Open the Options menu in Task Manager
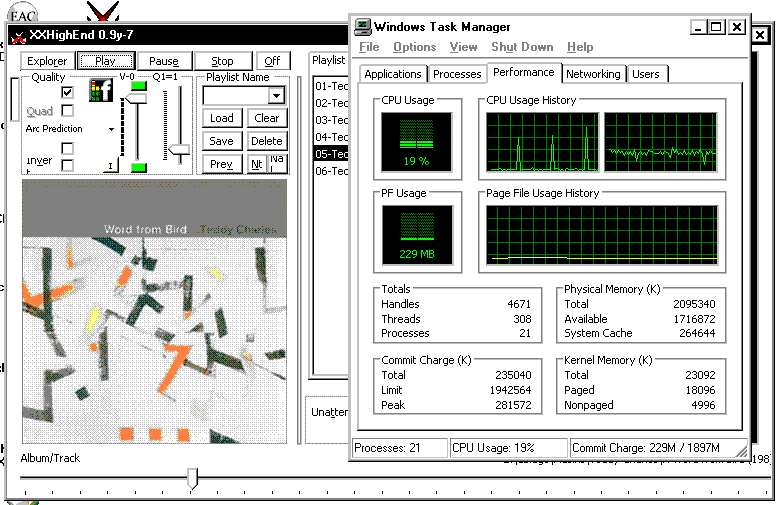The image size is (779, 505). (414, 47)
